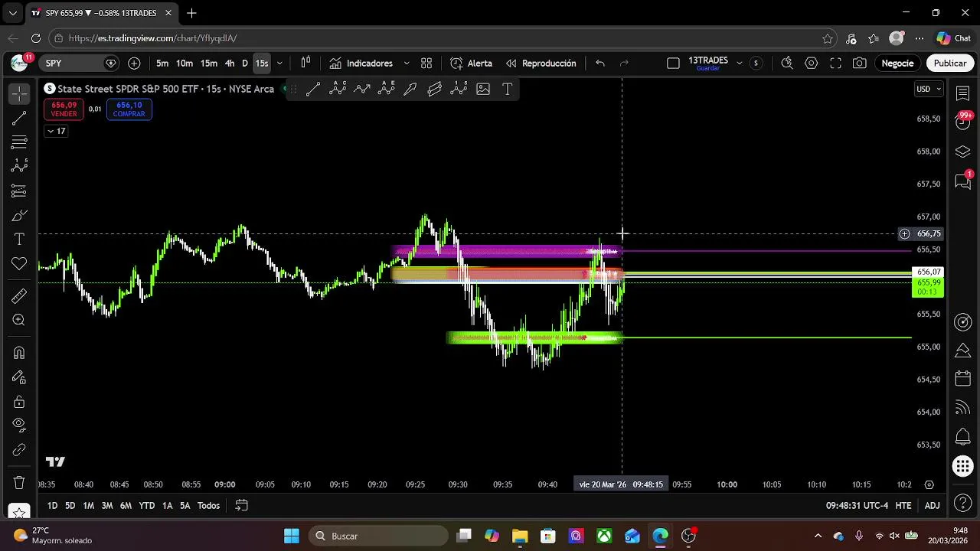Open chart settings hexagon icon
The image size is (980, 551).
(x=812, y=64)
